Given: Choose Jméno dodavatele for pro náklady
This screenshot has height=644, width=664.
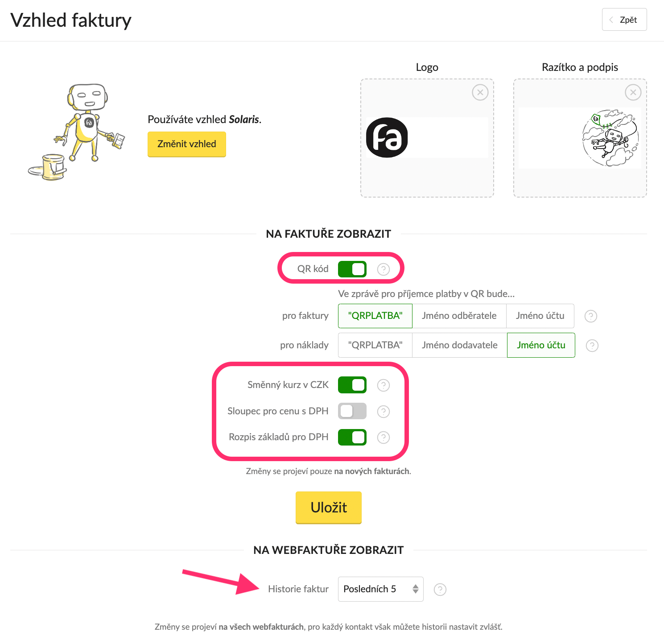Looking at the screenshot, I should [x=459, y=345].
